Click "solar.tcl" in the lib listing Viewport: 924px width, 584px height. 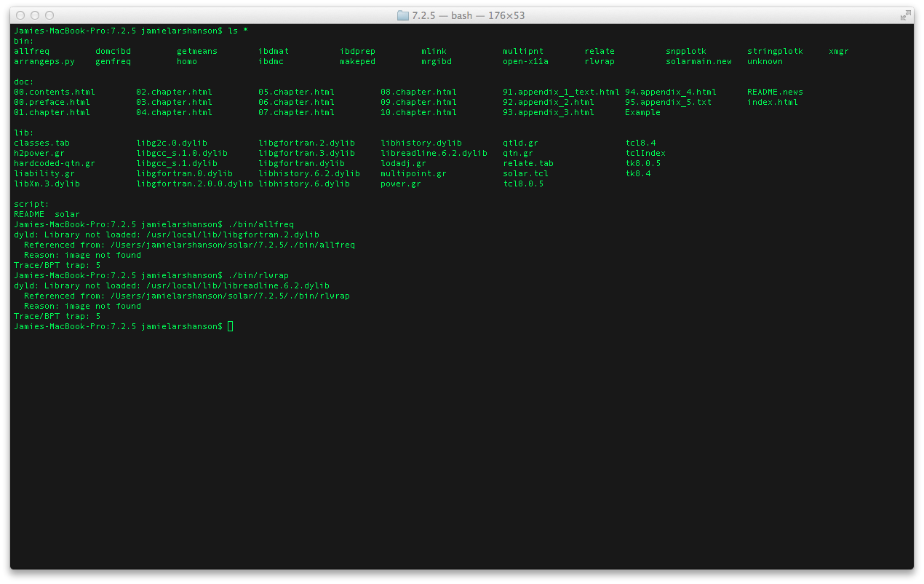525,173
